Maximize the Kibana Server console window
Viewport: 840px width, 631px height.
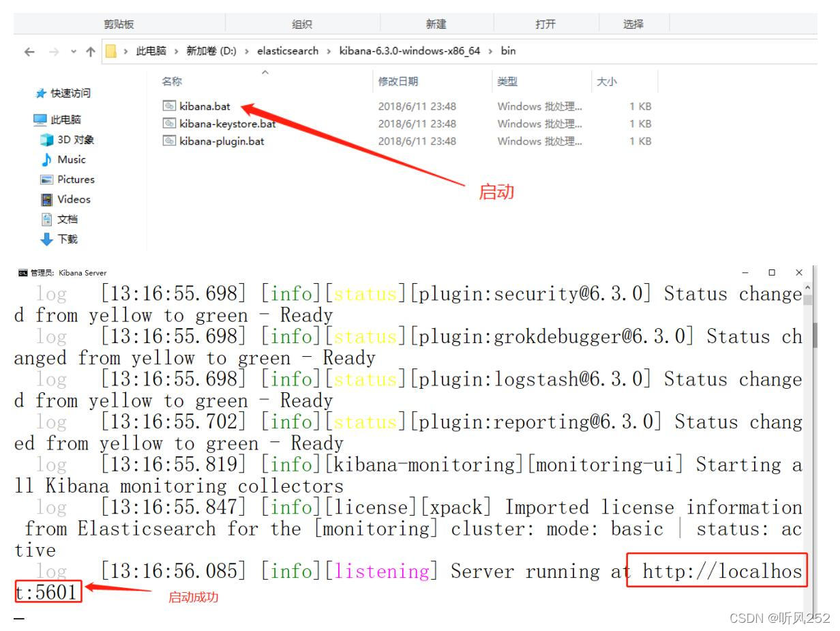click(772, 273)
